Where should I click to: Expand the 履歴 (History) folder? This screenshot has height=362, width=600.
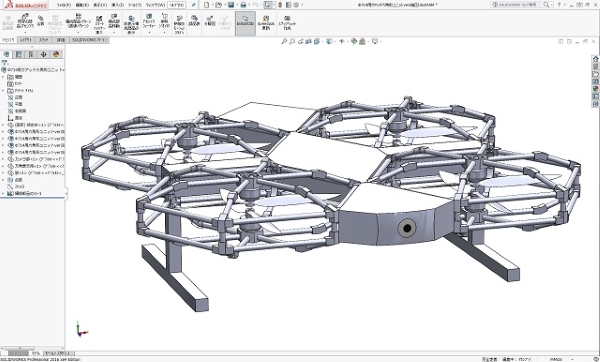[x=3, y=77]
